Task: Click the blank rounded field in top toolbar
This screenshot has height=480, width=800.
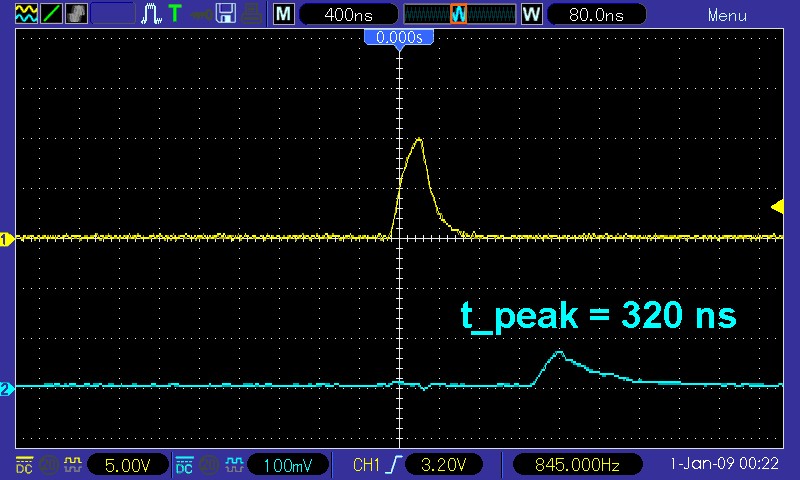Action: tap(113, 14)
